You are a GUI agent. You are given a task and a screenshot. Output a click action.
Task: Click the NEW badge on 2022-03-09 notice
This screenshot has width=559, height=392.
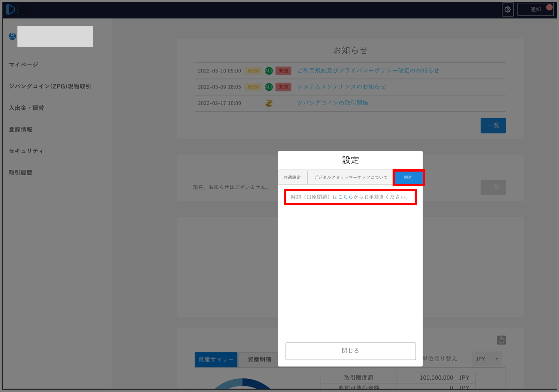253,87
